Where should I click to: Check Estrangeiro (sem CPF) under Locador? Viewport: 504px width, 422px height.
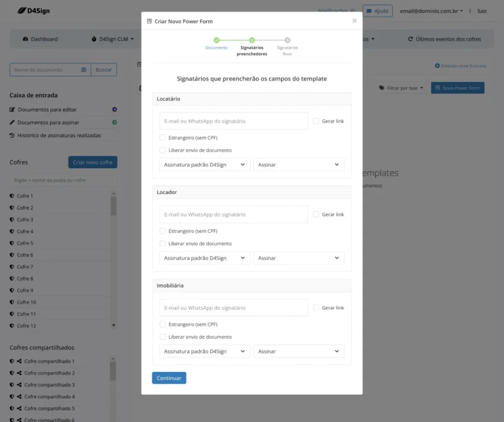(163, 231)
